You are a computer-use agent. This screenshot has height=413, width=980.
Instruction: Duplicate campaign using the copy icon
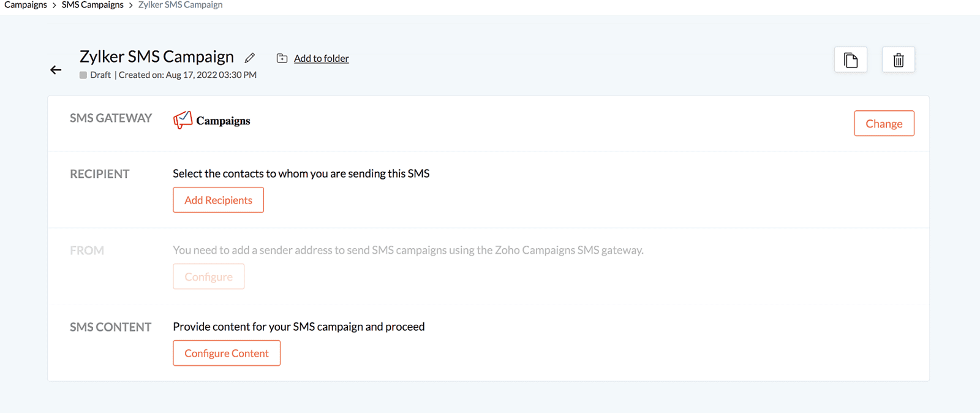pos(851,60)
